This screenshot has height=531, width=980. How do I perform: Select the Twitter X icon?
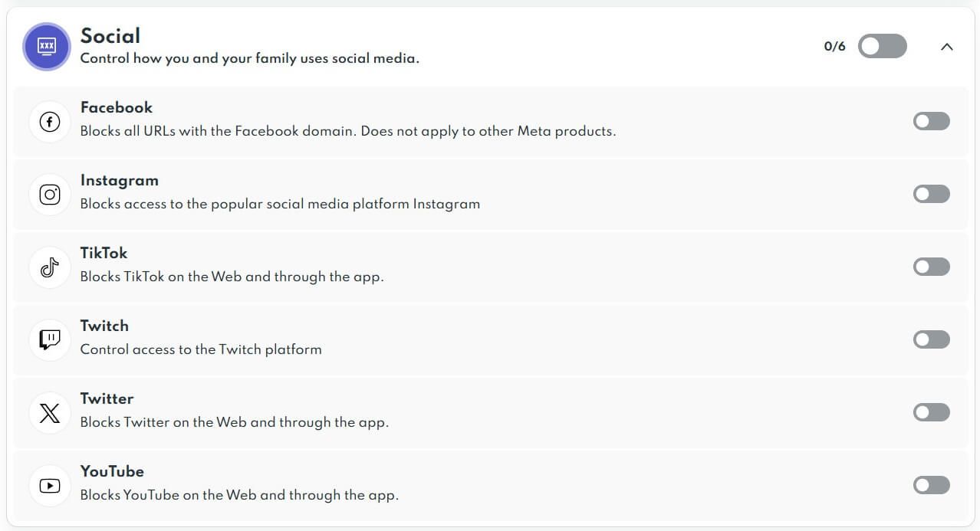[x=49, y=412]
